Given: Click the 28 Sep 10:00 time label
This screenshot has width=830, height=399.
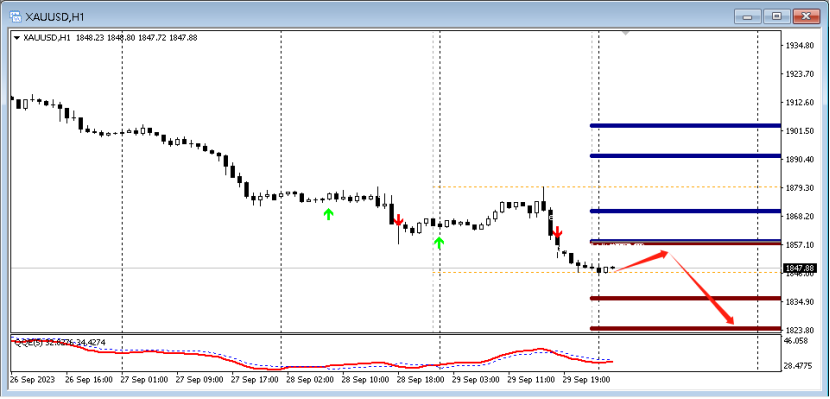Looking at the screenshot, I should coord(365,380).
